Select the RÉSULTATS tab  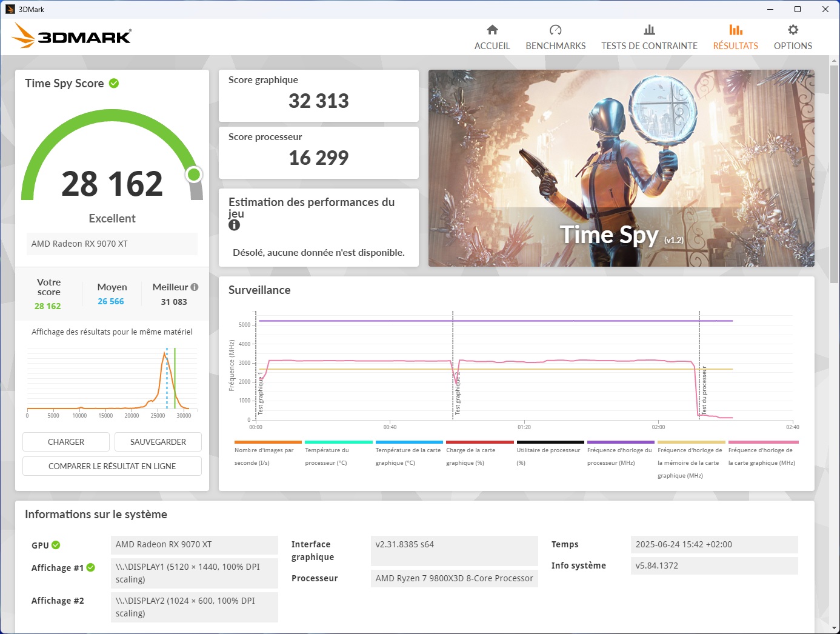pos(735,38)
